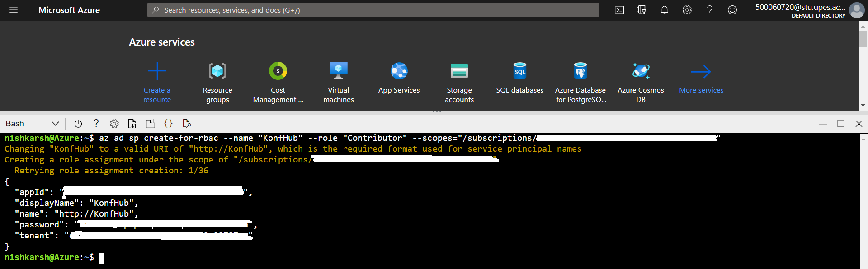Open the Azure Cosmos DB icon
Viewport: 868px width, 269px height.
tap(641, 71)
